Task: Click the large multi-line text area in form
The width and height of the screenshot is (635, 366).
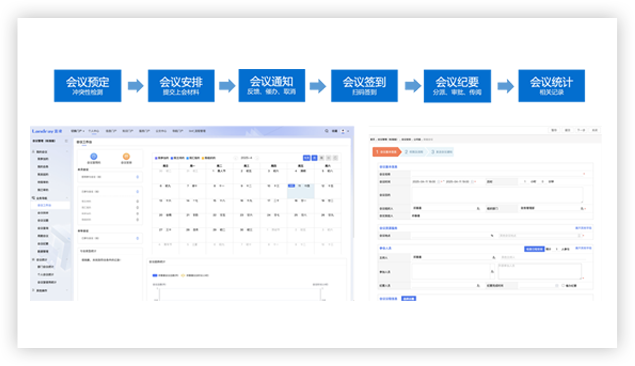Action: tap(497, 195)
